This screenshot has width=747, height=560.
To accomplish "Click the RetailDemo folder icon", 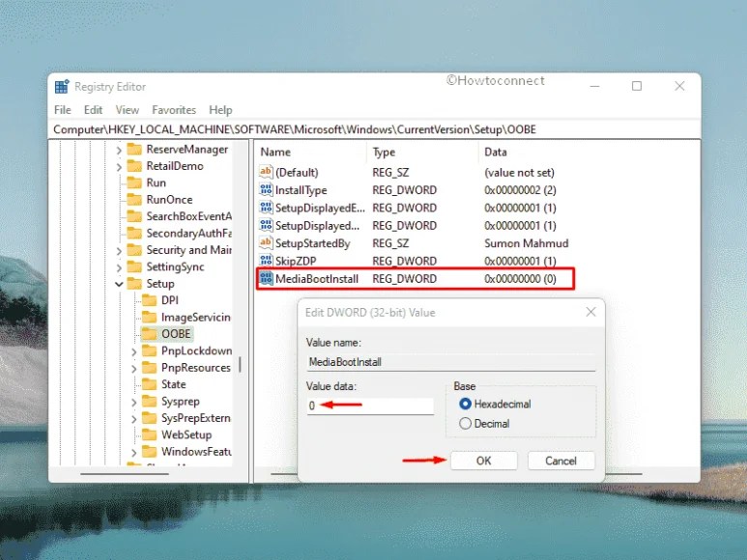I will tap(134, 166).
